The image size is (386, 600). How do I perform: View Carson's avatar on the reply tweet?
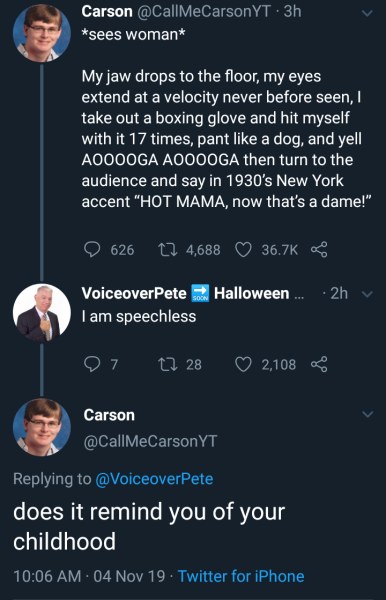coord(42,427)
